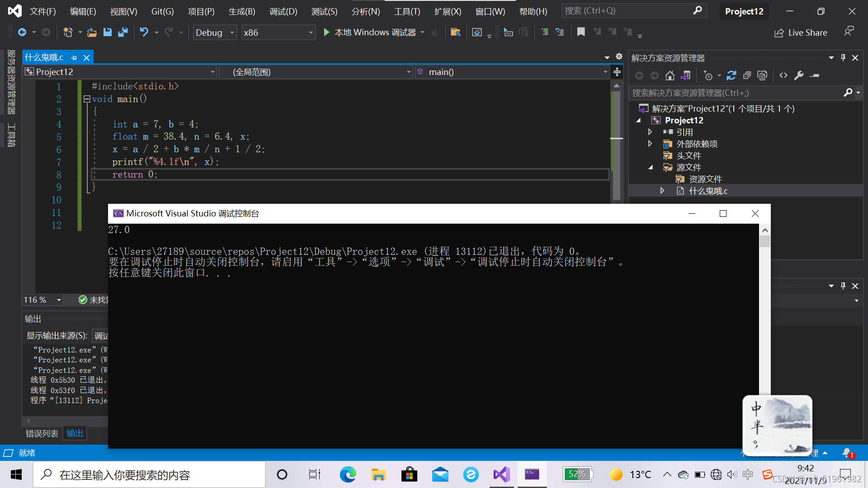Open the 调试(D) menu

coord(283,11)
